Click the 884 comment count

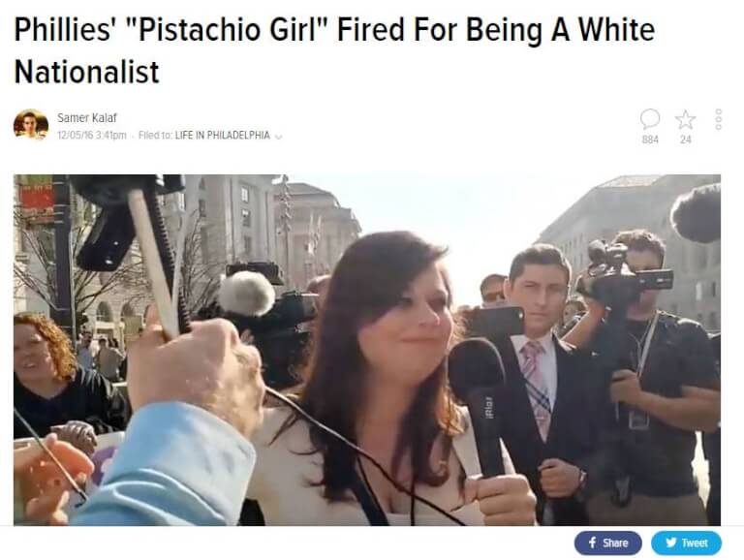pos(650,140)
